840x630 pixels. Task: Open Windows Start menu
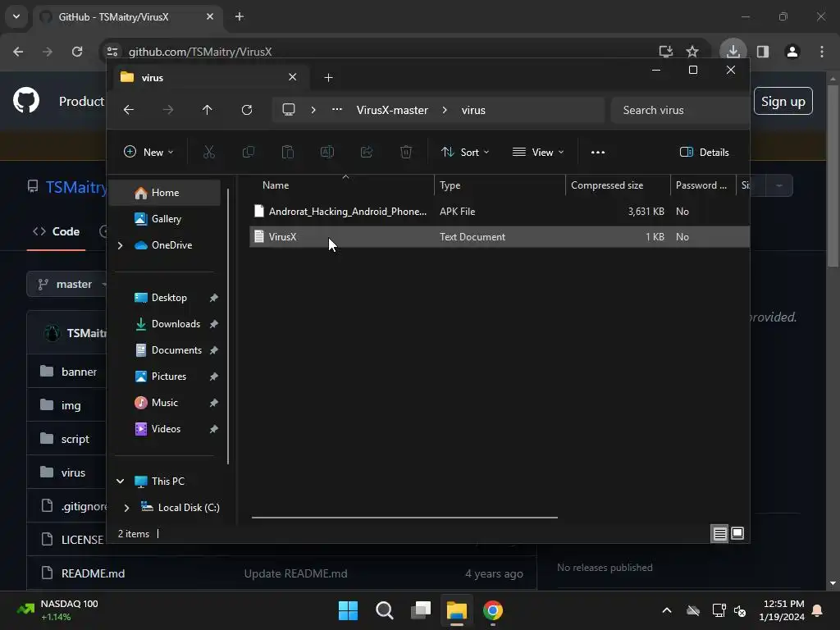(348, 610)
